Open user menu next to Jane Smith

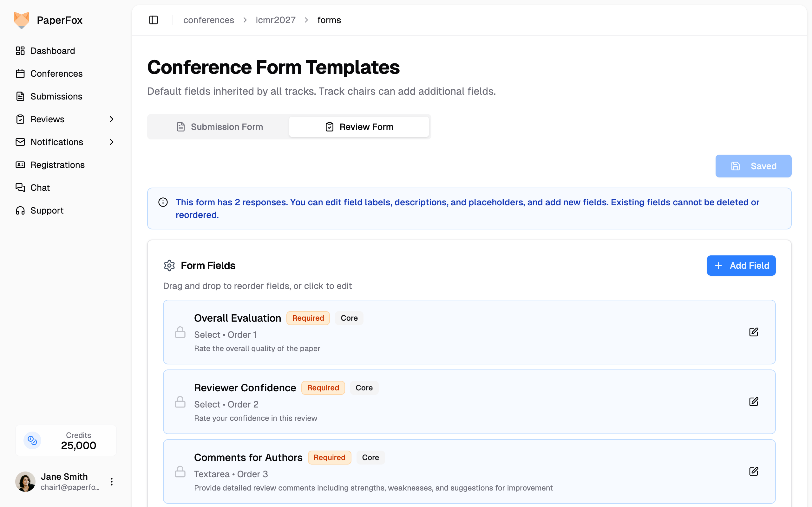click(112, 482)
